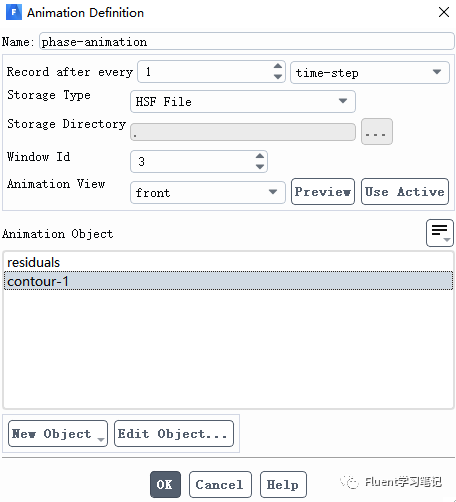Open the Animation Object list options icon
Screen dimensions: 456x502
(440, 233)
